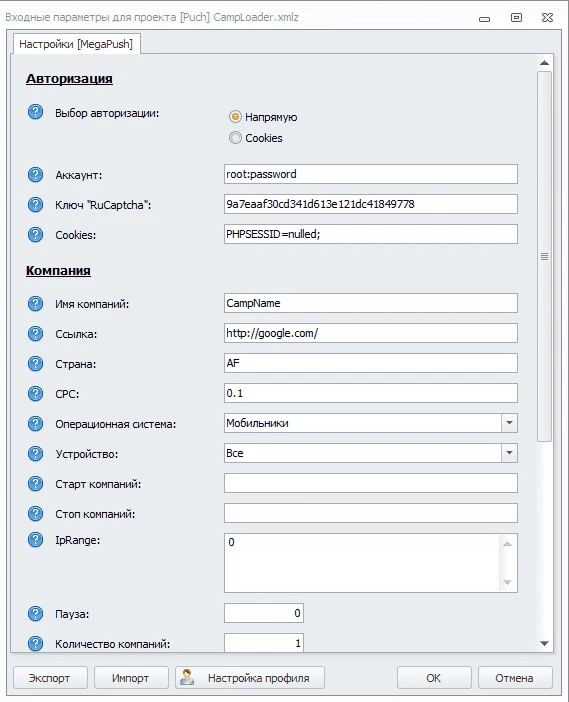Screen dimensions: 569x702
Task: Confirm with the OK button
Action: point(434,678)
